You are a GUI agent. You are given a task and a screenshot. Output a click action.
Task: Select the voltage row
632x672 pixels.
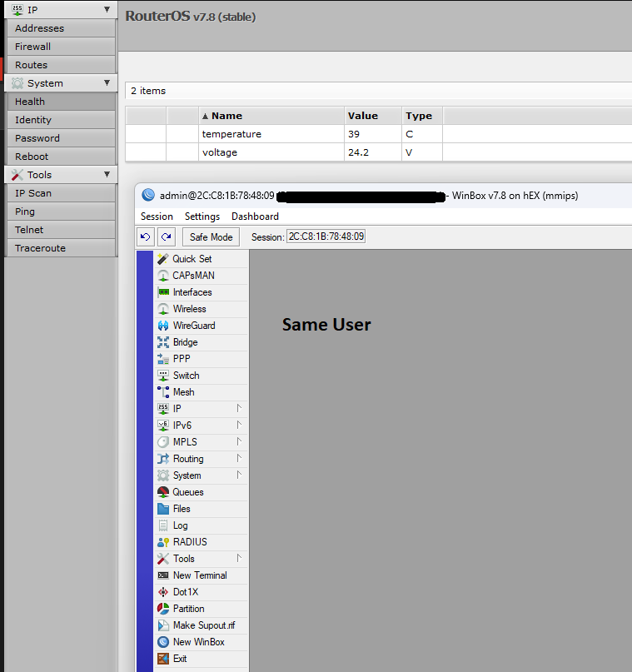point(379,152)
